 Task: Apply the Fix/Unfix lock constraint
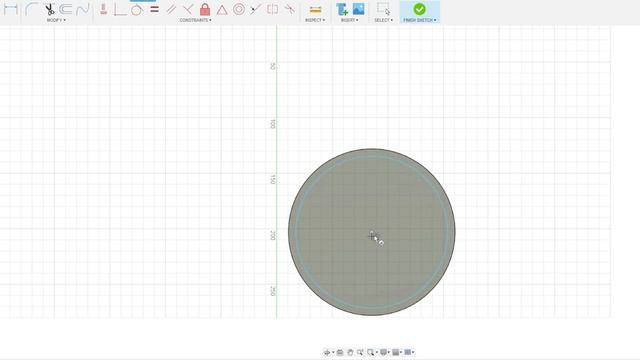pos(205,9)
